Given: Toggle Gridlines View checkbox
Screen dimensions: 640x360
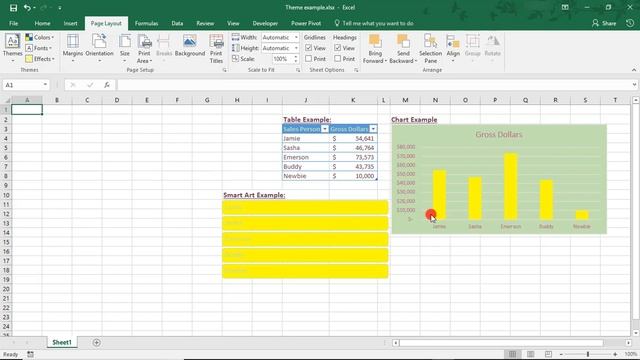Looking at the screenshot, I should [309, 48].
